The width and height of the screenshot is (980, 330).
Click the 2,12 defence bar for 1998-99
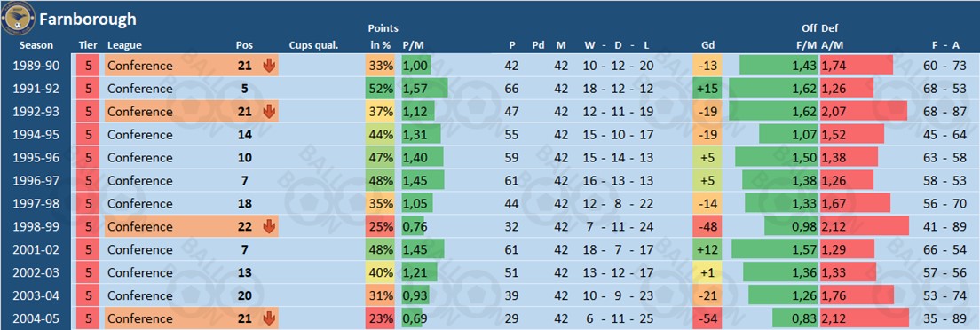pyautogui.click(x=865, y=226)
